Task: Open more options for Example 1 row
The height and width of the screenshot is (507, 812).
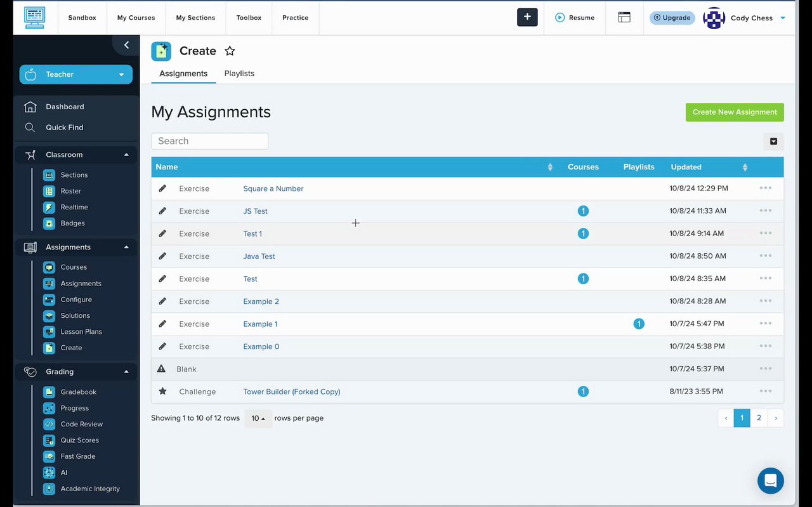Action: pos(766,324)
